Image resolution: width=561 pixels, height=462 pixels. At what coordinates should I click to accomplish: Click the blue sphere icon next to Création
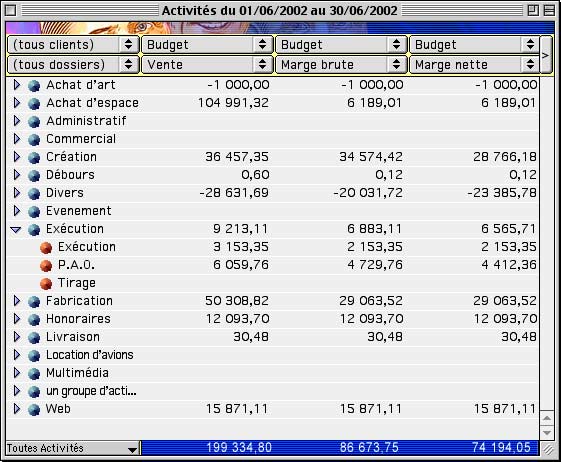click(x=34, y=157)
